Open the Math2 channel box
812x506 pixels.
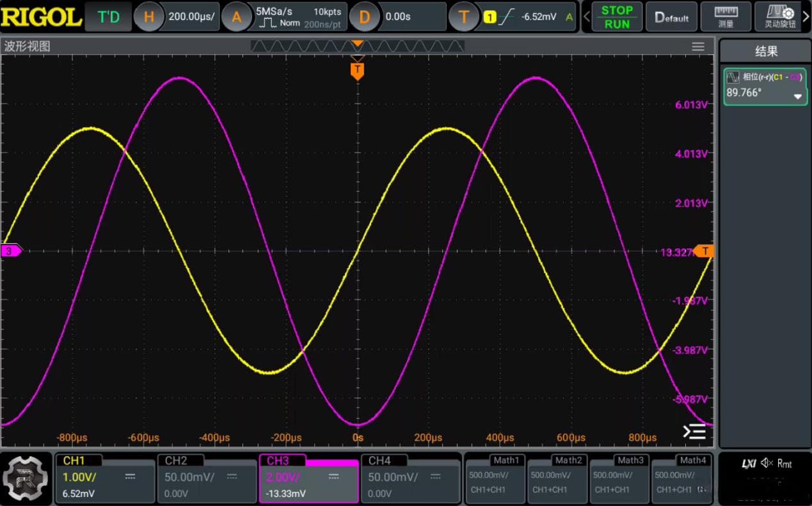[x=557, y=477]
